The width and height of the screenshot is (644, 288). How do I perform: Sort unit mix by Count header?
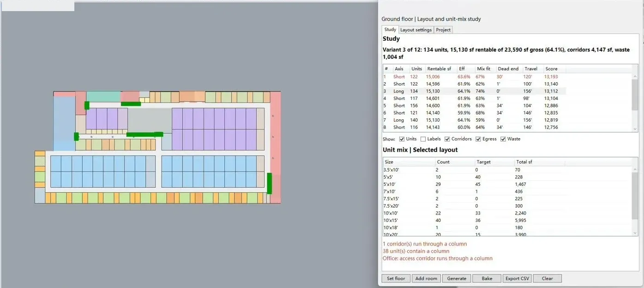[x=455, y=162]
